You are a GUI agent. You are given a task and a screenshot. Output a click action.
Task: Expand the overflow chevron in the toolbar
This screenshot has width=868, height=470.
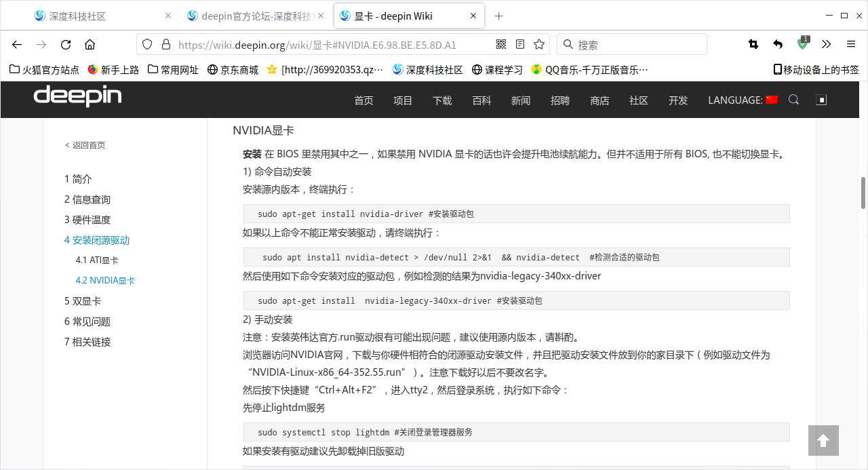[x=826, y=44]
